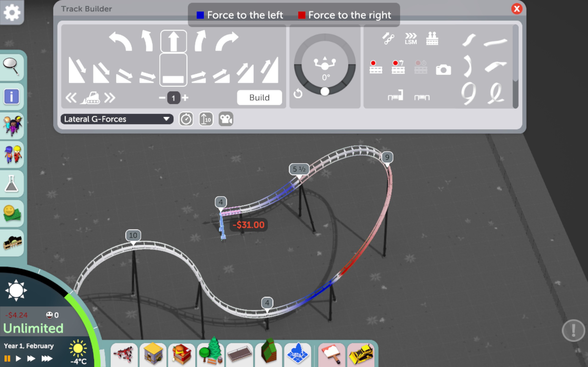This screenshot has height=367, width=588.
Task: Open the bulldozer demolish tool
Action: pyautogui.click(x=361, y=354)
